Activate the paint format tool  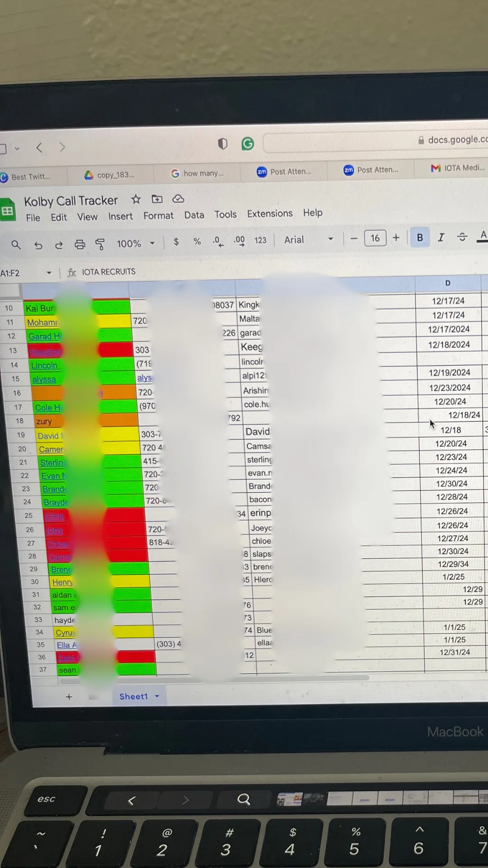pyautogui.click(x=100, y=245)
